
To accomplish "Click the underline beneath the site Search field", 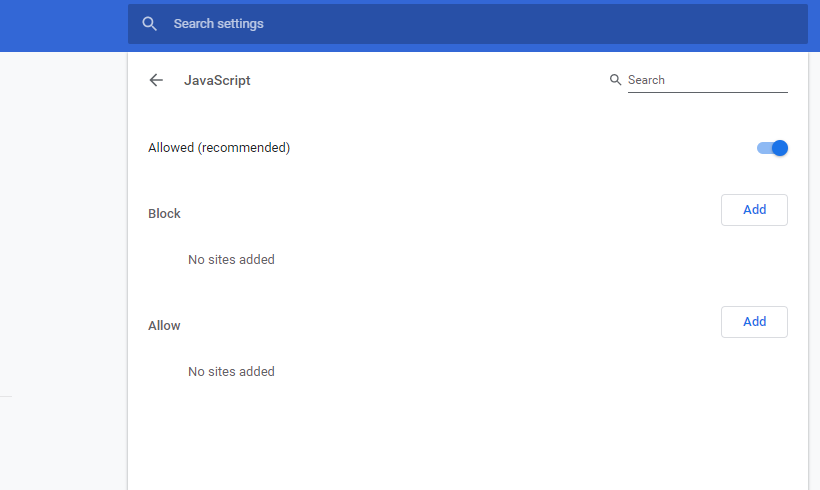I will coord(707,92).
